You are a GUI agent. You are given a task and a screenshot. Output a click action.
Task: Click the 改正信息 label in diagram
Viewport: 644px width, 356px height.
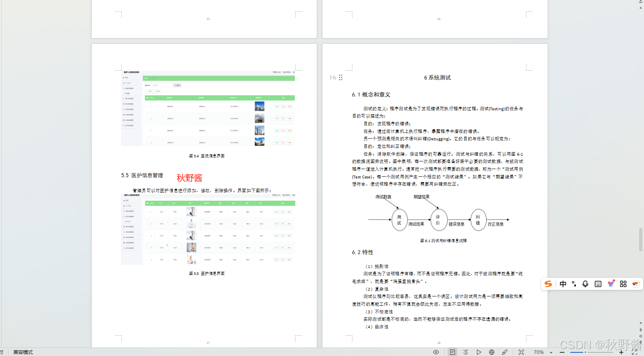496,224
